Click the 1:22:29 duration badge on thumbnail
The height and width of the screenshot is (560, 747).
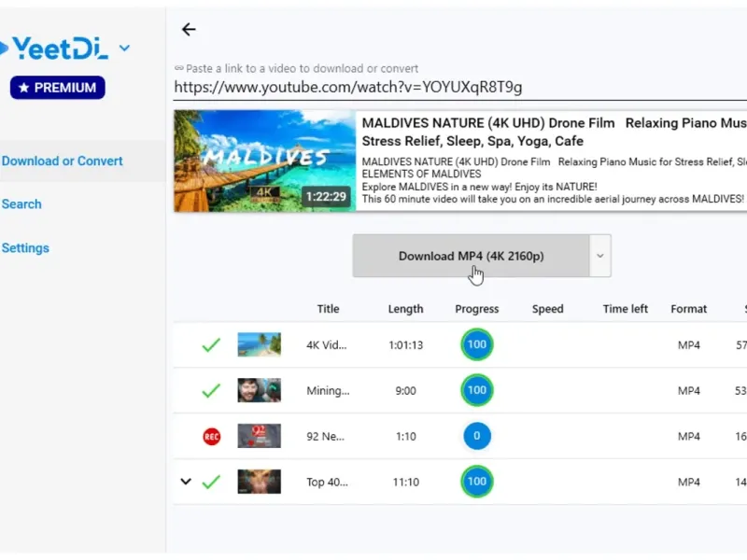(326, 197)
